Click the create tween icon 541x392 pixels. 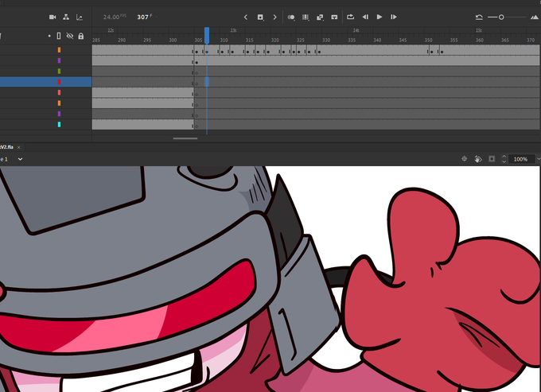coord(320,17)
